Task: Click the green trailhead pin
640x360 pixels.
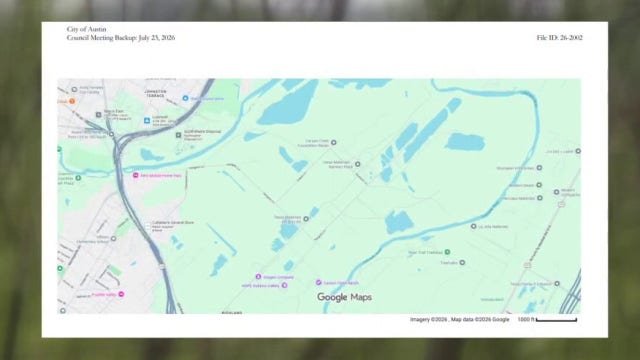Action: tap(447, 252)
